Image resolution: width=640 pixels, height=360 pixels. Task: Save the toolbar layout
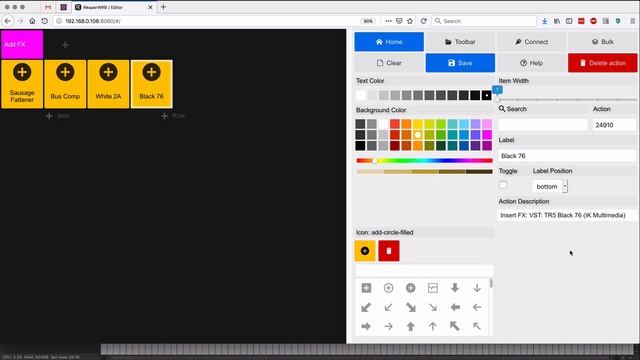(x=460, y=63)
